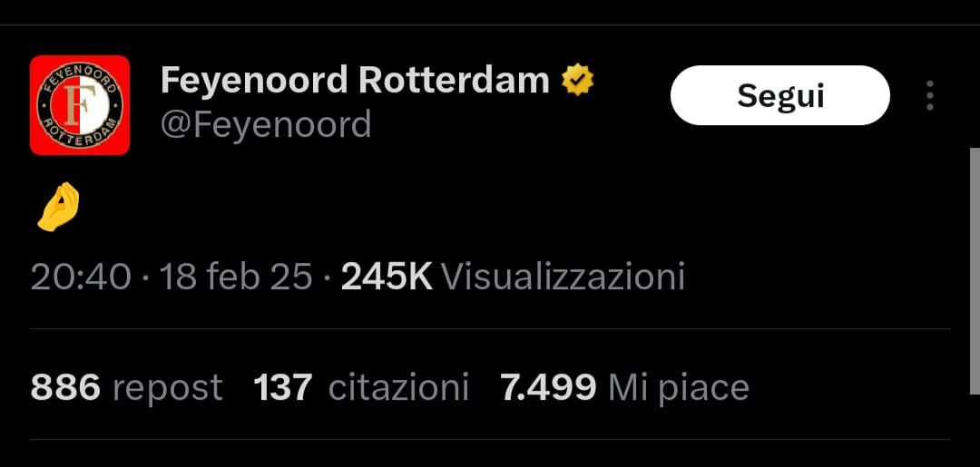Click the dot separator before 245K views
The image size is (980, 467).
(x=327, y=277)
